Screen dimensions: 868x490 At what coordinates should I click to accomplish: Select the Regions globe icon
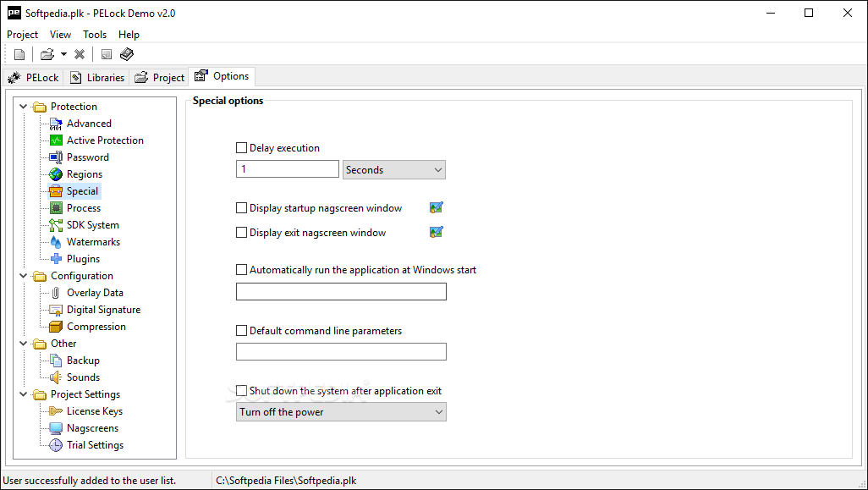point(56,174)
